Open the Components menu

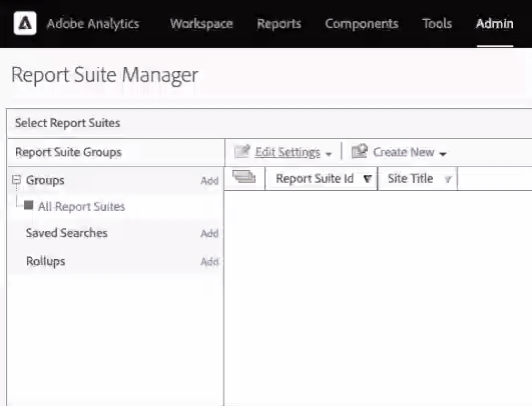click(362, 24)
